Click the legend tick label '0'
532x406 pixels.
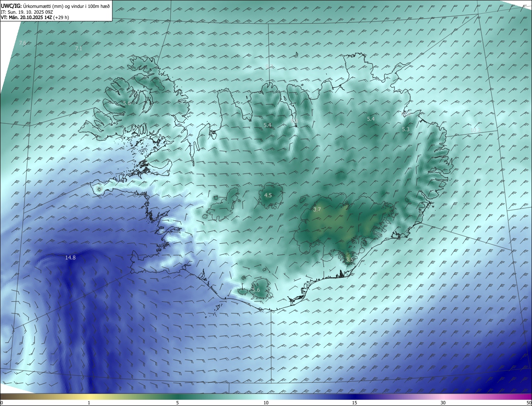coord(2,403)
